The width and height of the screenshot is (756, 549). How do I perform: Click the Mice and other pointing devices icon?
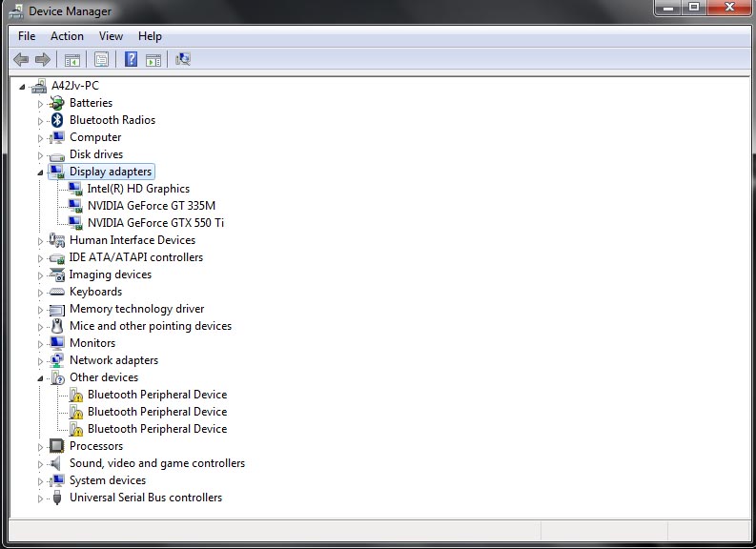57,326
